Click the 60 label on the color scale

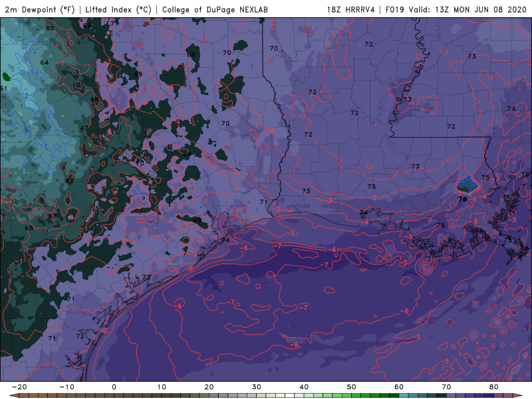pos(399,387)
